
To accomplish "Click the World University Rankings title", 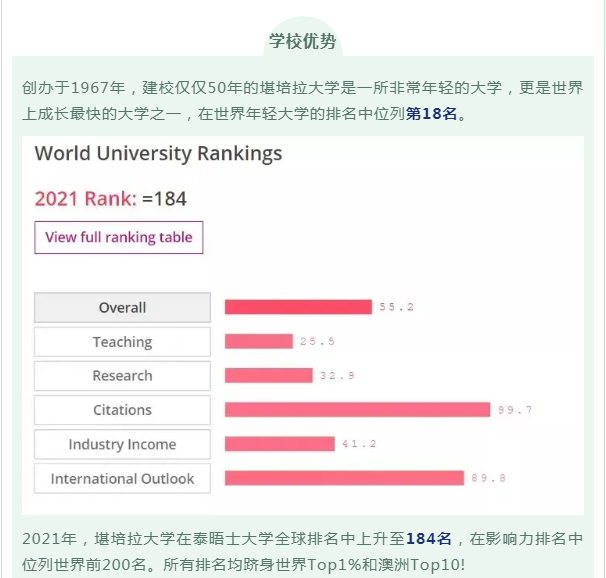I will (158, 153).
